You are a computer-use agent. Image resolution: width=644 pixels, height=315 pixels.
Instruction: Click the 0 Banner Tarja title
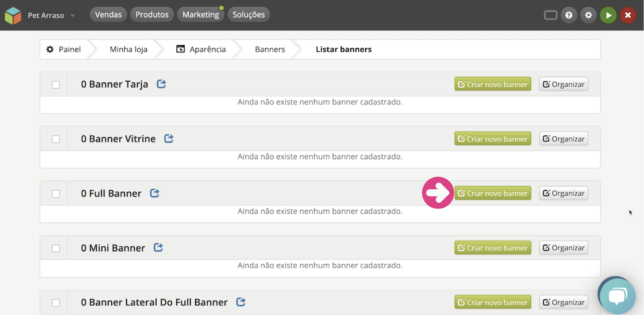click(x=114, y=84)
